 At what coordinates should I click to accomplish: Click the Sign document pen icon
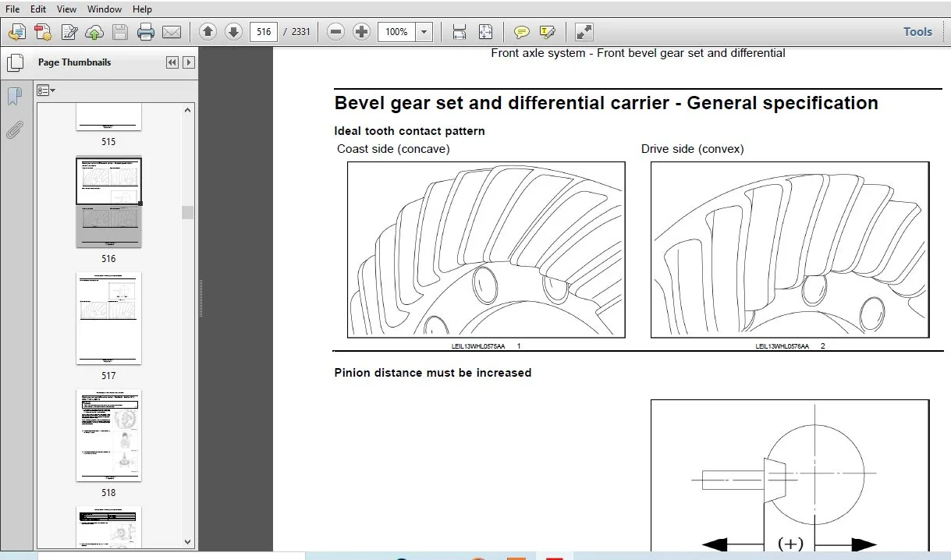point(69,32)
